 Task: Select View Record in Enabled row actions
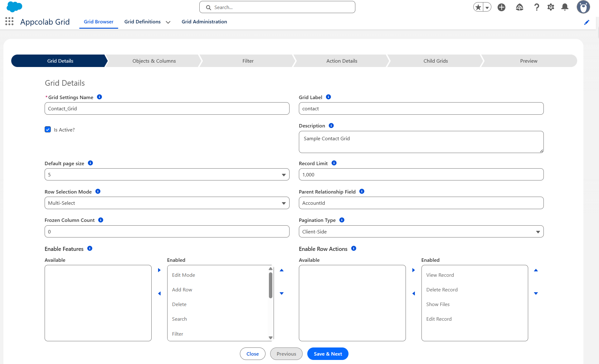point(475,275)
